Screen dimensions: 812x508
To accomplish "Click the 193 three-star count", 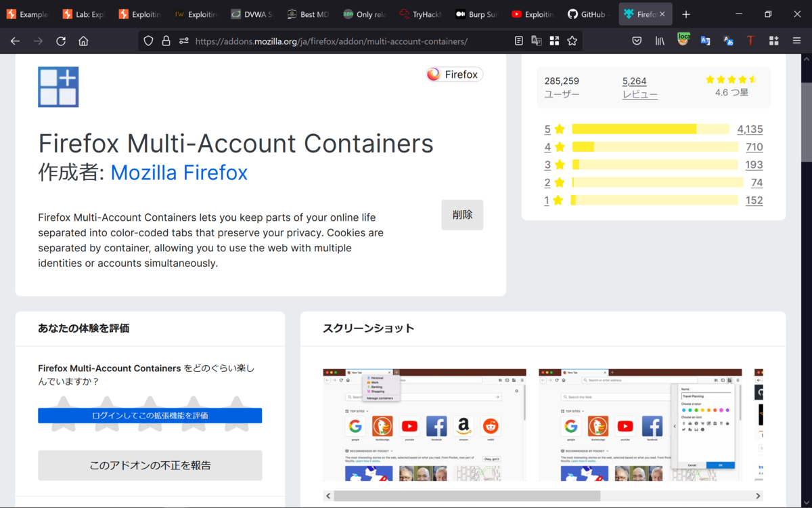I will [x=754, y=165].
